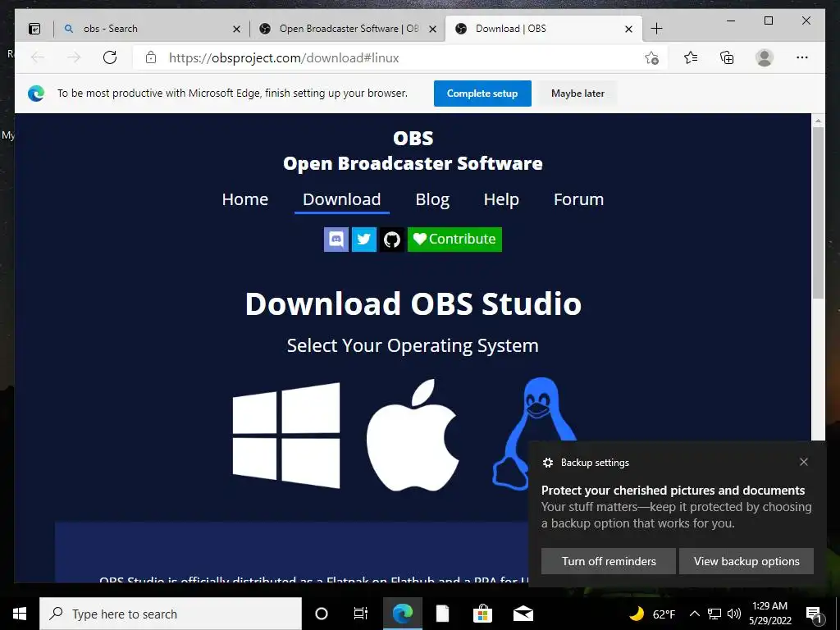Open Task View on the taskbar

click(x=361, y=614)
